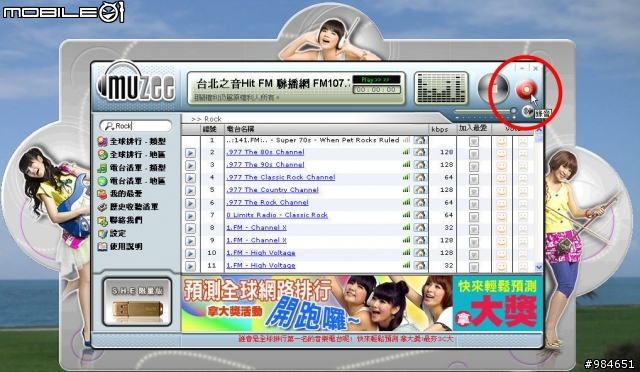Click the magnifier search icon in search box
This screenshot has width=640, height=372.
(109, 126)
